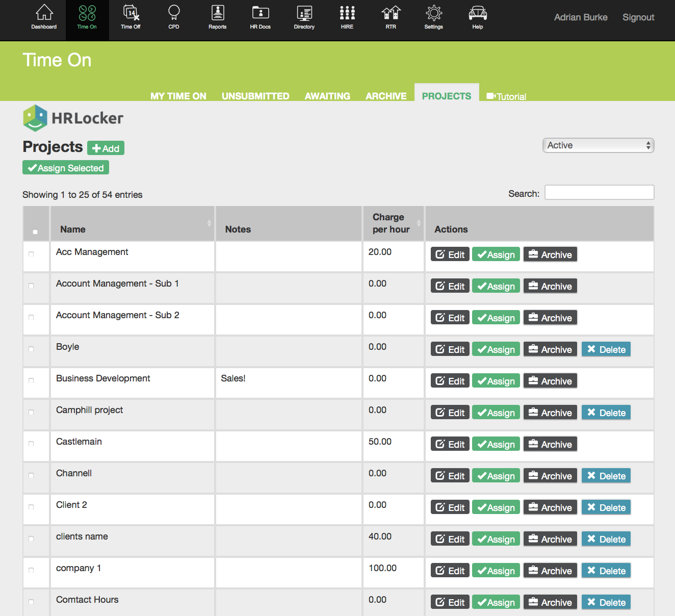Image resolution: width=675 pixels, height=616 pixels.
Task: Expand the Active status filter dropdown
Action: pos(598,145)
